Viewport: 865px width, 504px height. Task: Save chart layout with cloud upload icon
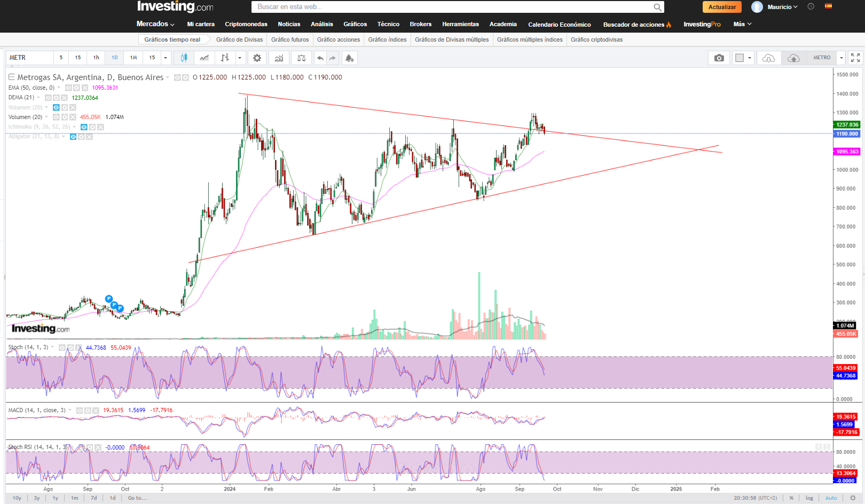pyautogui.click(x=793, y=58)
